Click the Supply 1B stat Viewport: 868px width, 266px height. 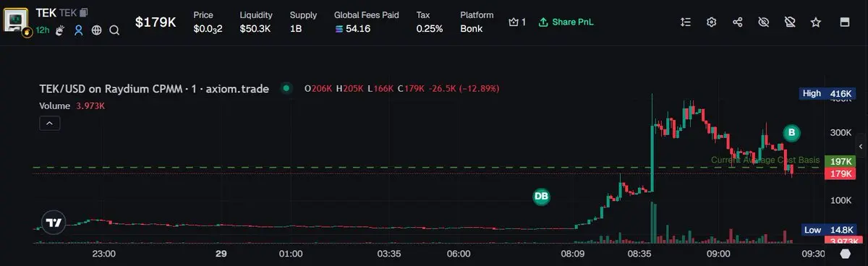pyautogui.click(x=303, y=22)
